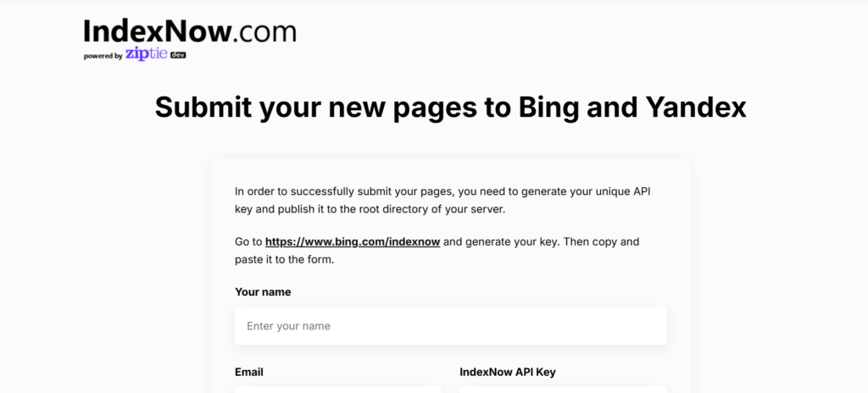Screen dimensions: 868x393
Task: Click the "Email" field label
Action: [x=249, y=372]
